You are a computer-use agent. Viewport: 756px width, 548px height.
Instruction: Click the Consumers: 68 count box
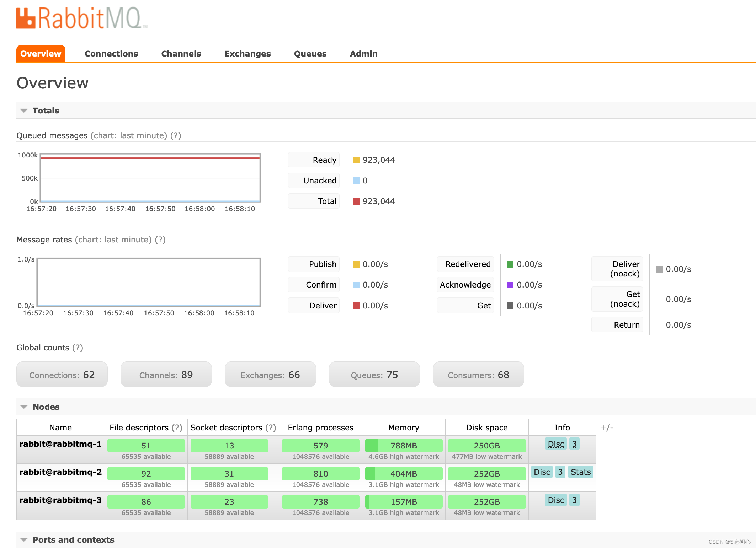[x=478, y=375]
